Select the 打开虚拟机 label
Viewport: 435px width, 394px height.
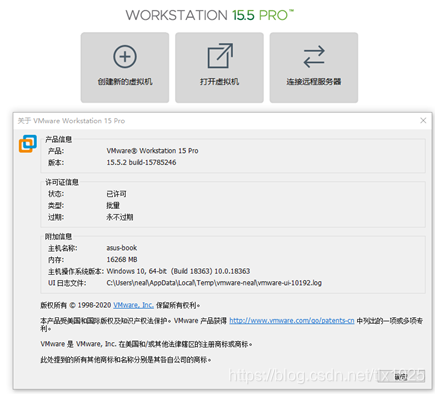pyautogui.click(x=219, y=82)
